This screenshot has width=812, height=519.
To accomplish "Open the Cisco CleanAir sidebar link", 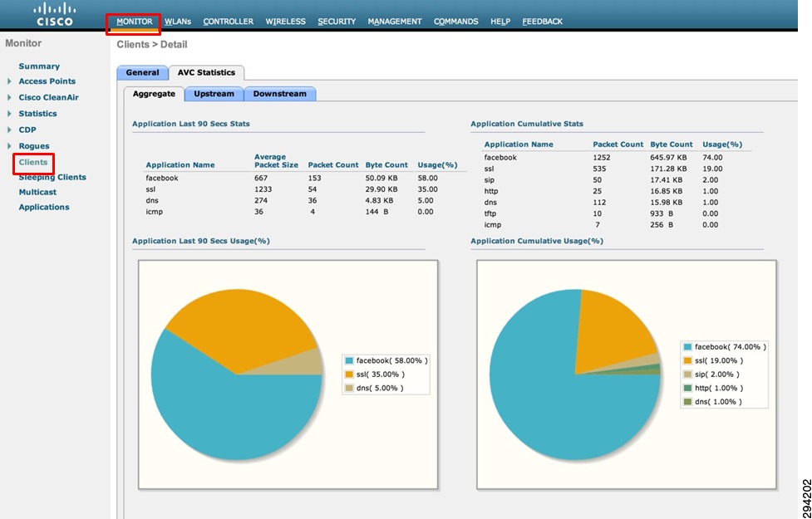I will (49, 97).
